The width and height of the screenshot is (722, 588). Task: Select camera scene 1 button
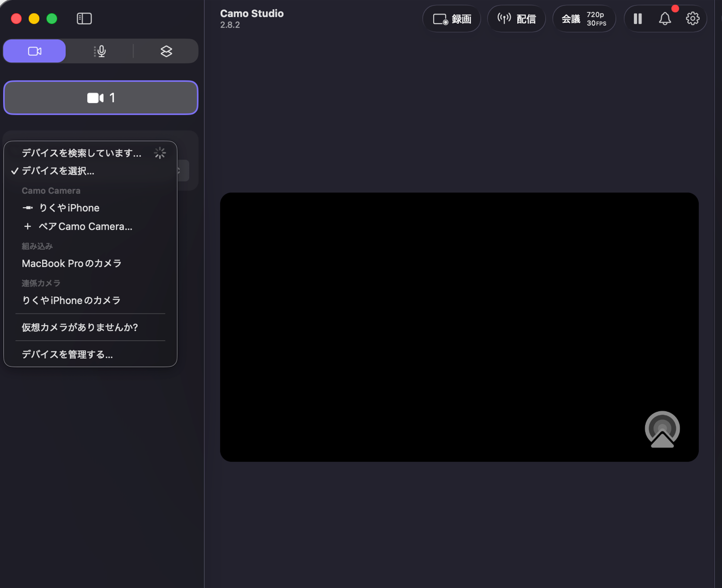tap(101, 97)
